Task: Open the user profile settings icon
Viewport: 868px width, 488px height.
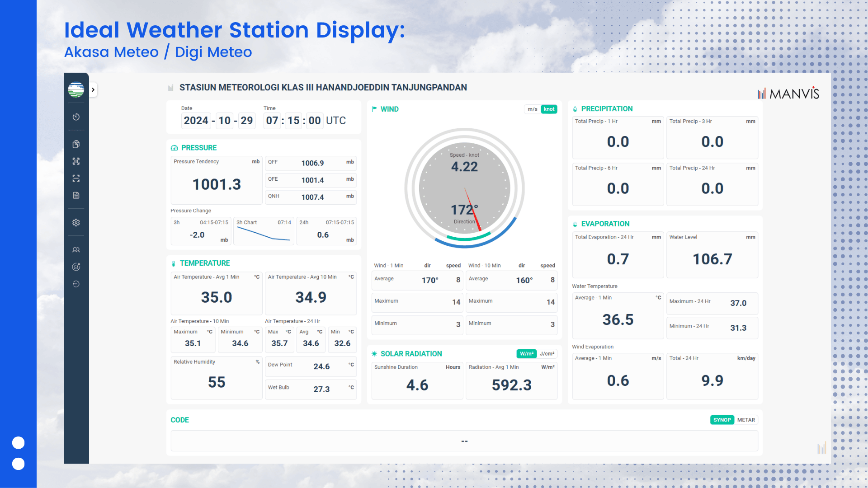Action: point(76,267)
